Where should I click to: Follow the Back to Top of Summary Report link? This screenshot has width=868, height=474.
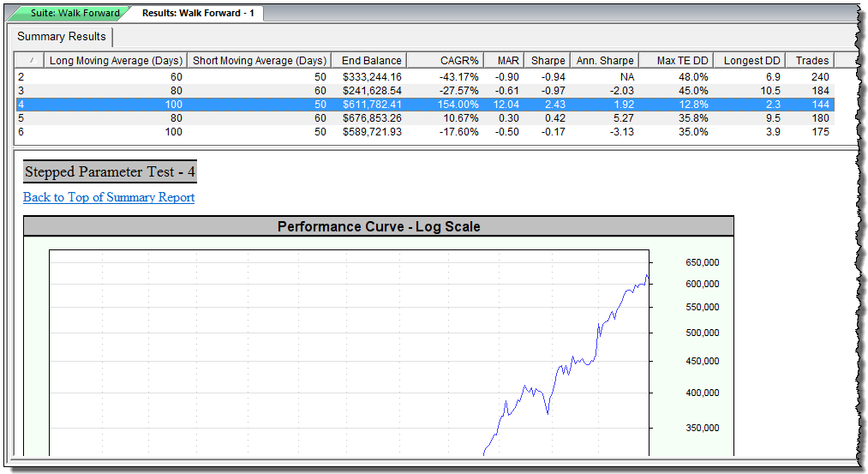109,197
